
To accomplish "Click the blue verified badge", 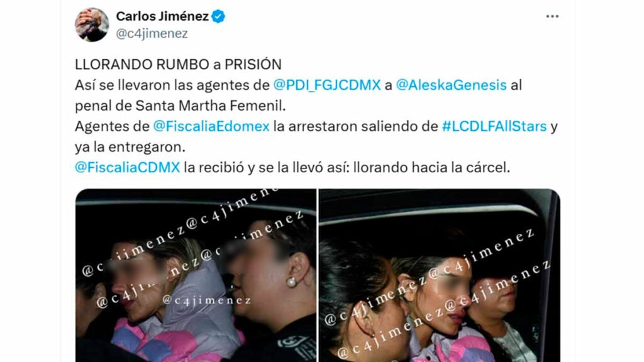I will coord(218,16).
